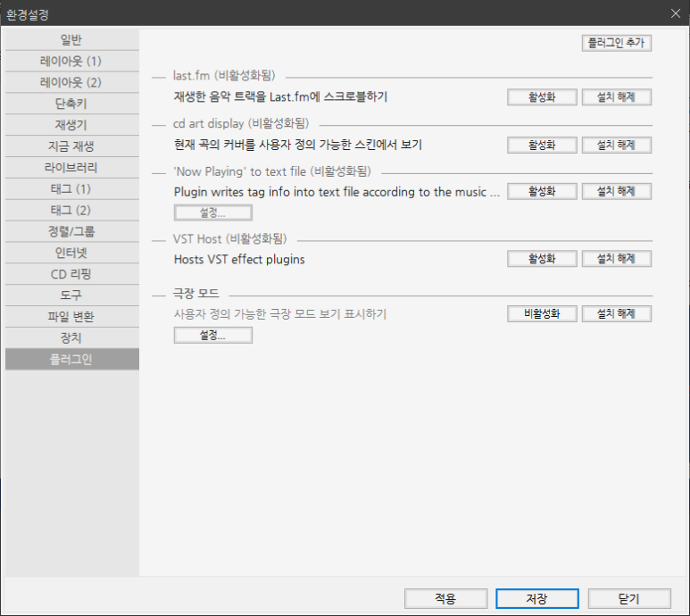Screen dimensions: 690x616
Task: Click '현재 곡의 커버를' description text
Action: [x=298, y=145]
